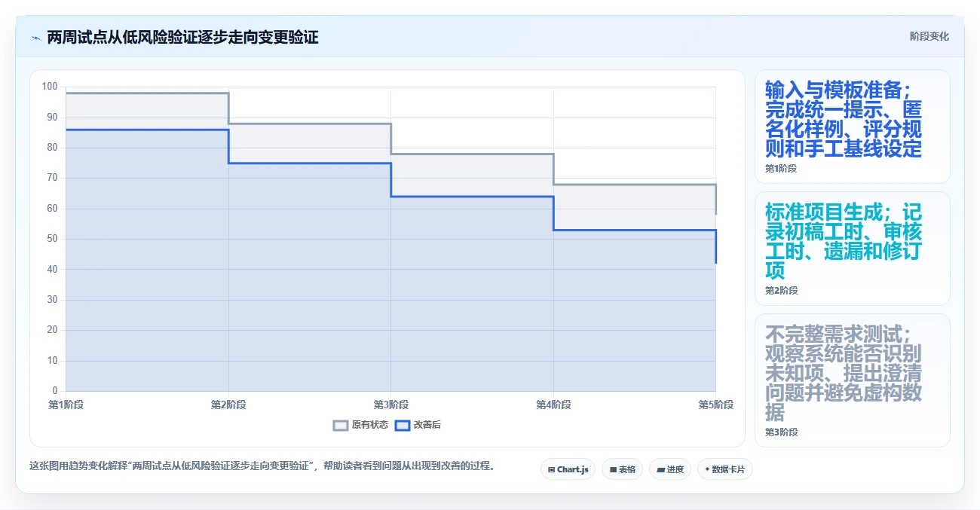Image resolution: width=980 pixels, height=510 pixels.
Task: Click the Chart.js tag's small icon
Action: click(x=552, y=469)
